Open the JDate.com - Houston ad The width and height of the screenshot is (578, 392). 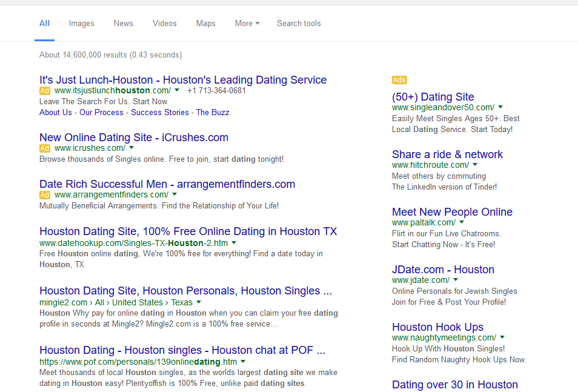pos(443,270)
